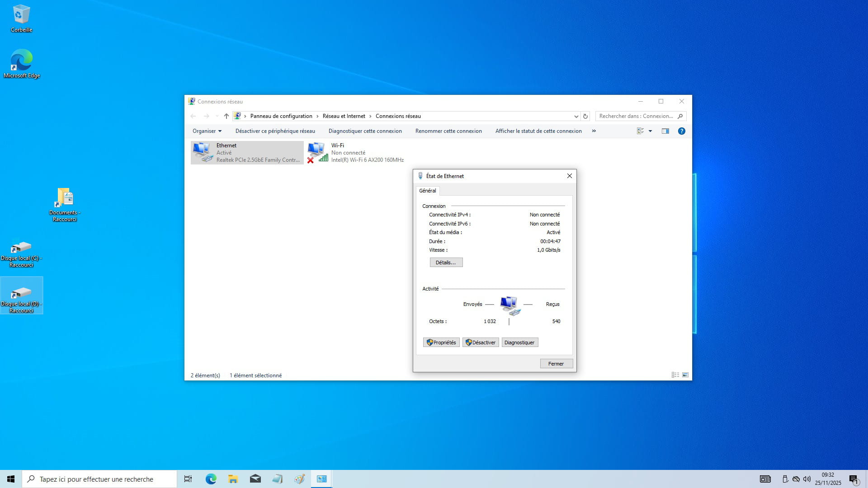
Task: Select the Wi-Fi adapter icon
Action: (317, 152)
